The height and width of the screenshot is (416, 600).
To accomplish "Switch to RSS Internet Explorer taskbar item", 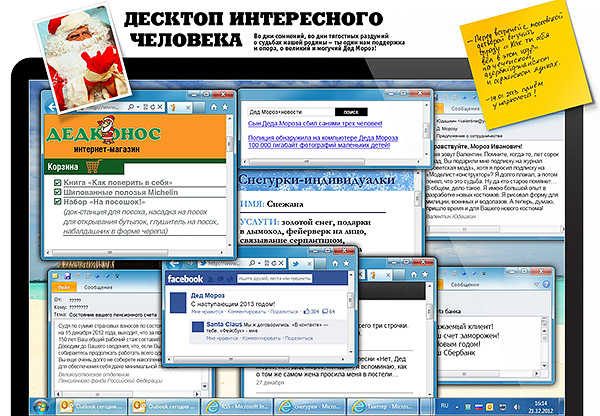I will (237, 406).
